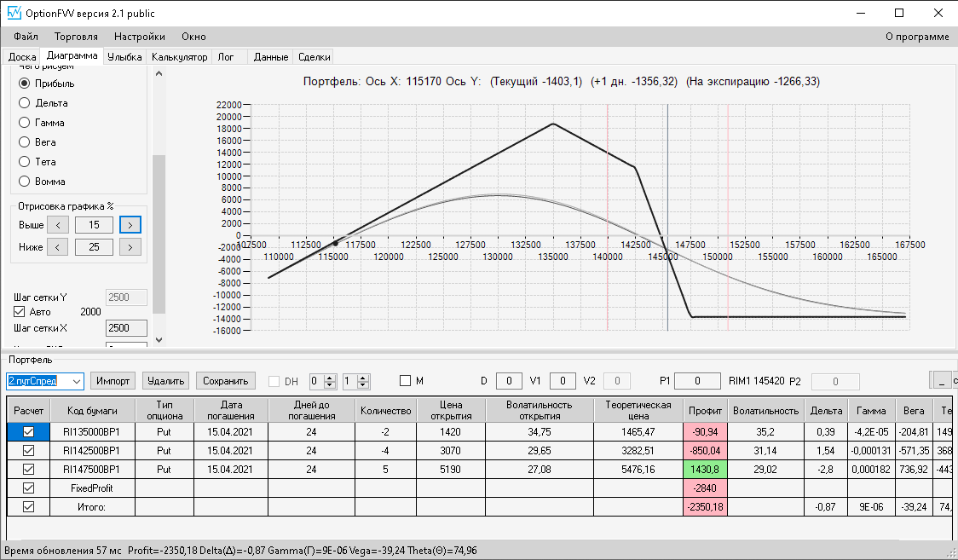Switch to the Лог tab
This screenshot has height=560, width=958.
pos(226,57)
